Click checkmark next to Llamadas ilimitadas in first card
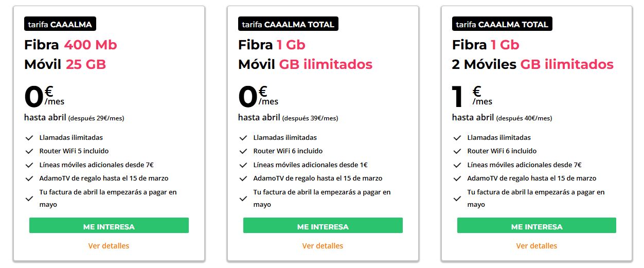This screenshot has width=644, height=268. pyautogui.click(x=29, y=138)
